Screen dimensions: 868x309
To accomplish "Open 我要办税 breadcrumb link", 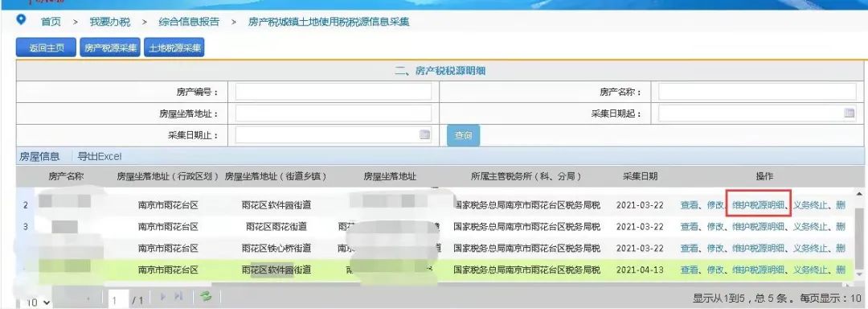I will (x=109, y=23).
